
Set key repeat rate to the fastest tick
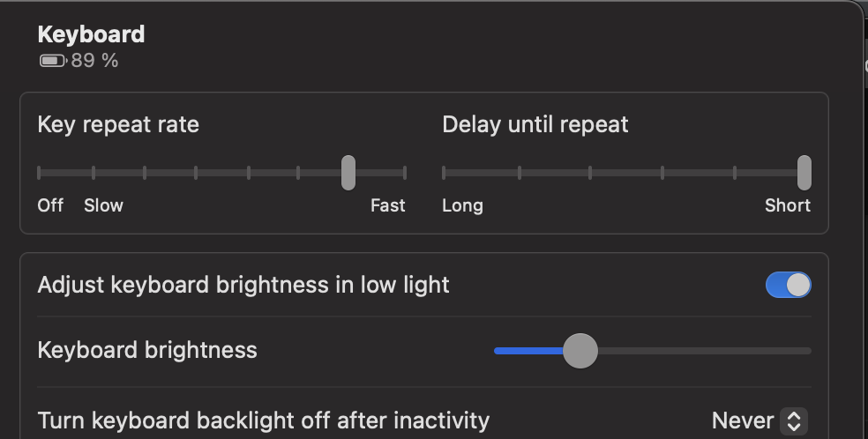(x=405, y=173)
